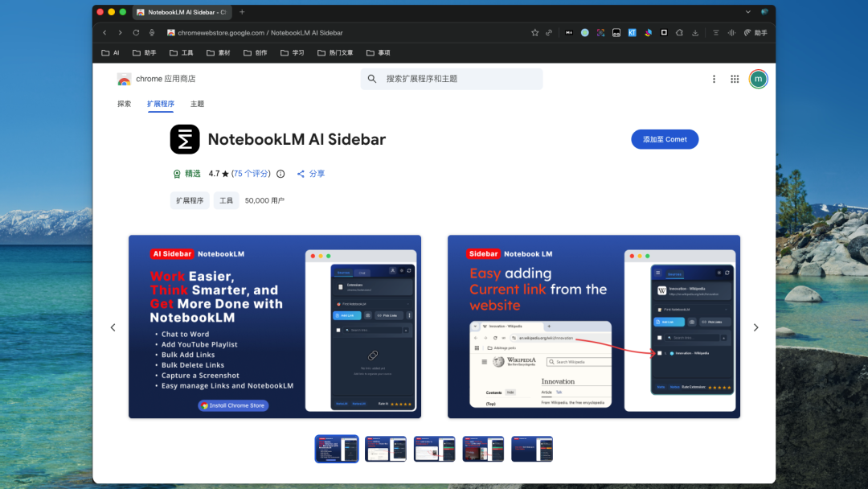Select the second carousel thumbnail
Image resolution: width=868 pixels, height=489 pixels.
tap(386, 449)
